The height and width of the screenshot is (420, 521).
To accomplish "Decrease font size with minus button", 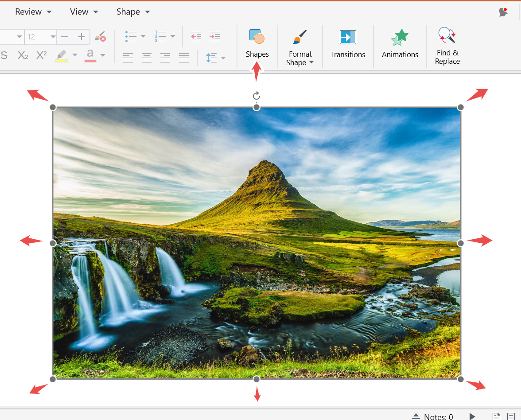I will 65,36.
